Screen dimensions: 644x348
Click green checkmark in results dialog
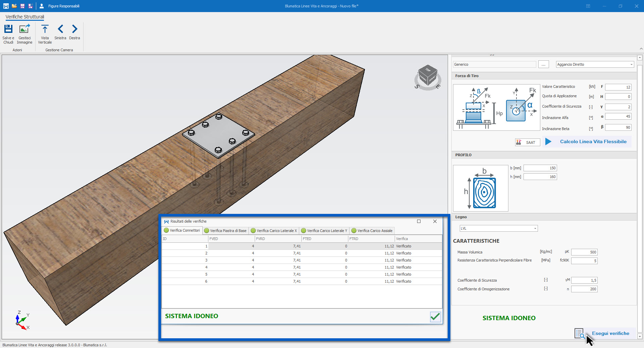tap(435, 316)
